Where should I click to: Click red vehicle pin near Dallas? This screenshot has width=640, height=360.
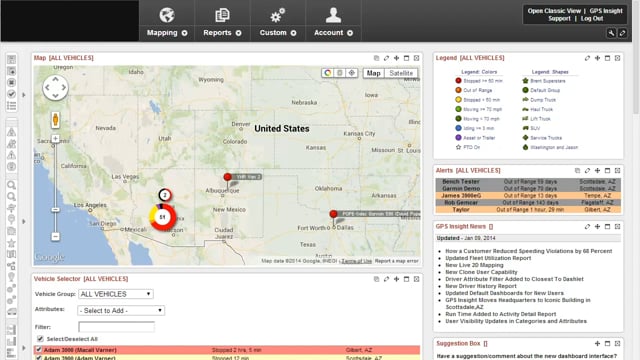[333, 214]
